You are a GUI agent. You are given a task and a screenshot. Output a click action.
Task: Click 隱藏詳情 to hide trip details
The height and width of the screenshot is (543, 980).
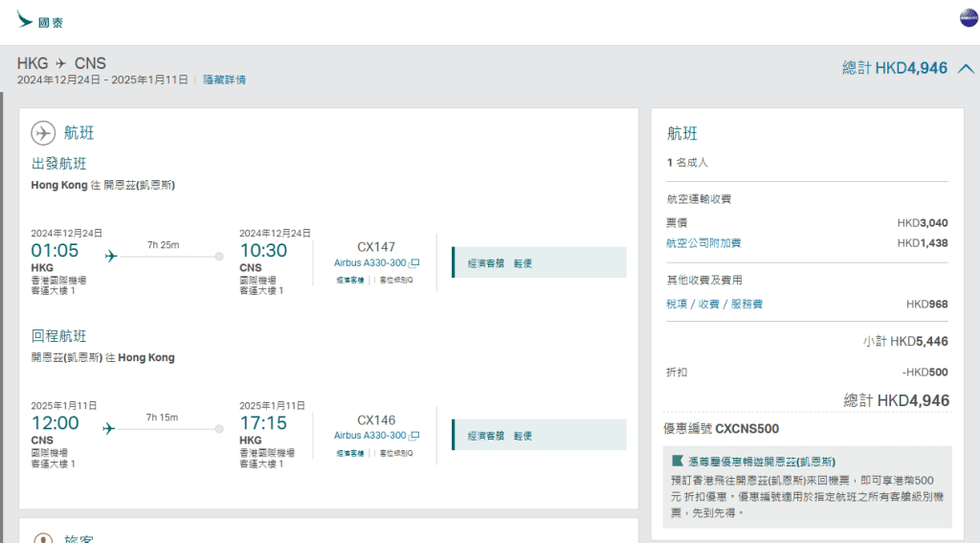[x=224, y=80]
